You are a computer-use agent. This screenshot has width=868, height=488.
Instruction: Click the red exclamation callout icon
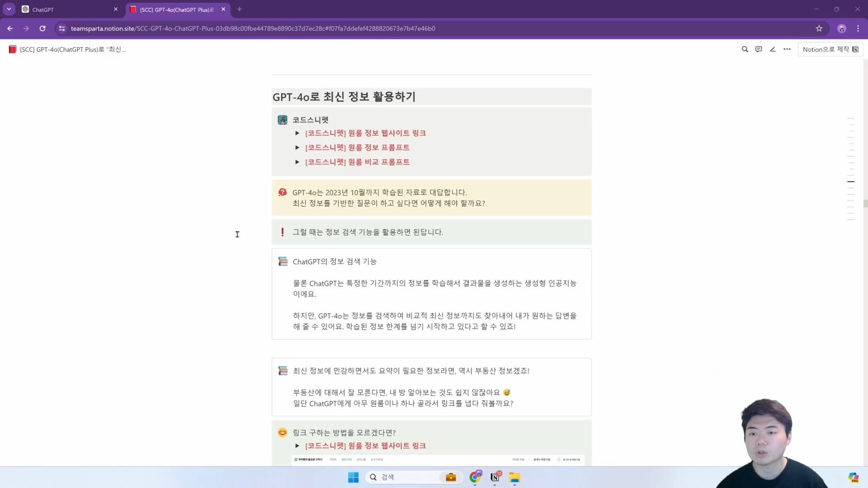click(x=283, y=232)
